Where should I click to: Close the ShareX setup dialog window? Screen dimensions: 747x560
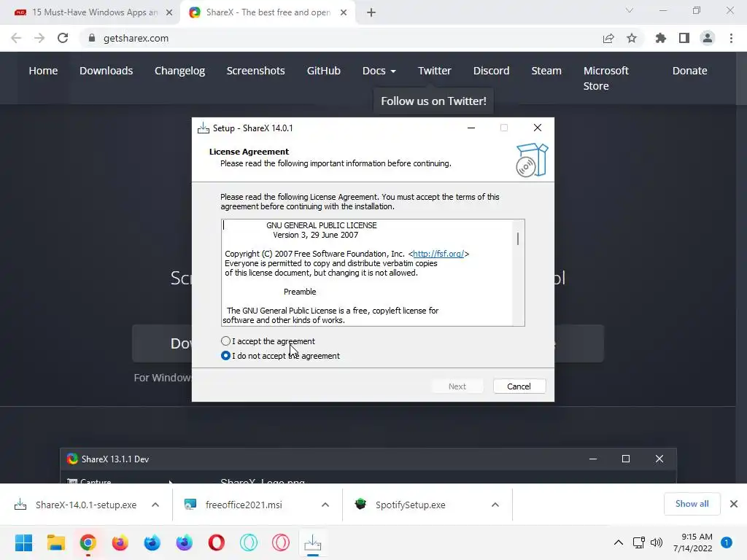point(538,128)
